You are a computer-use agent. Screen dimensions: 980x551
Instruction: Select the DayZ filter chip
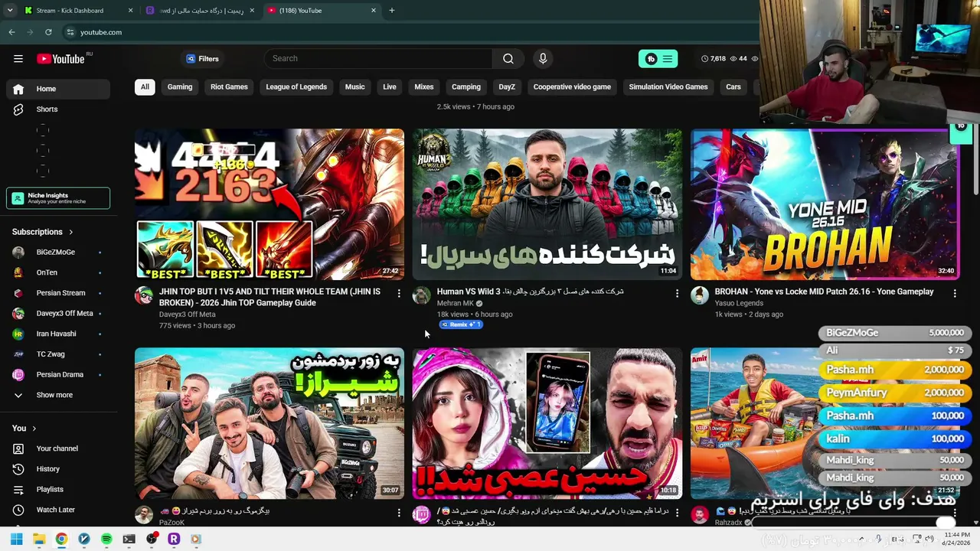(507, 87)
